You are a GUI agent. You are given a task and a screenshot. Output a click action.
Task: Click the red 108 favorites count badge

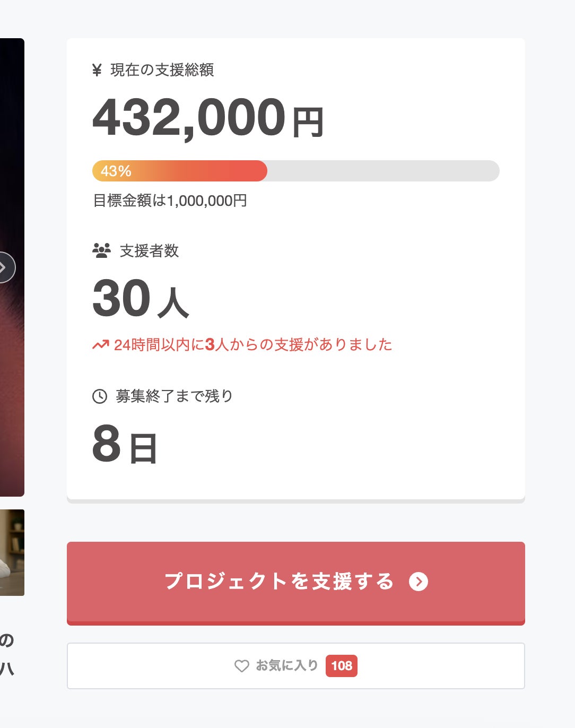pos(342,666)
